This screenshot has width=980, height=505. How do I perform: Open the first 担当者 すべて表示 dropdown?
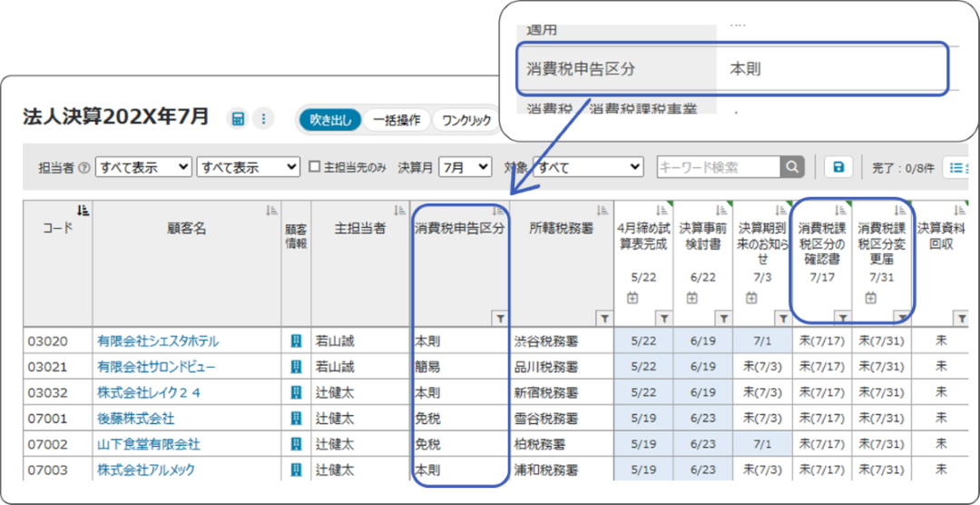[x=143, y=167]
